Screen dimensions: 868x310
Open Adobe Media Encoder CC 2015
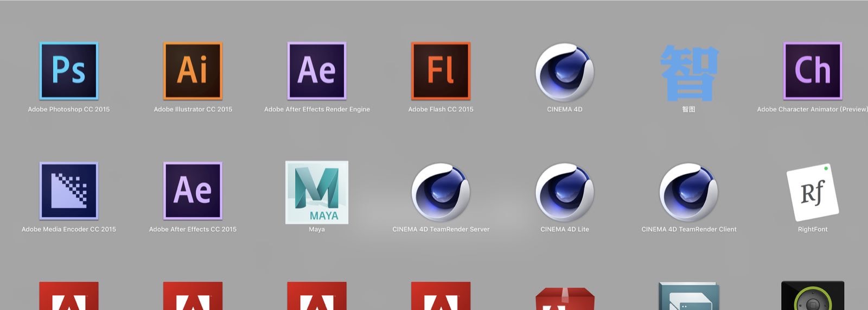pos(69,191)
